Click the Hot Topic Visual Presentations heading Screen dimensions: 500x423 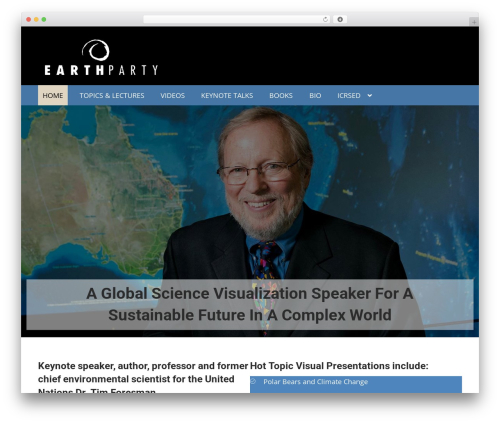tap(339, 366)
